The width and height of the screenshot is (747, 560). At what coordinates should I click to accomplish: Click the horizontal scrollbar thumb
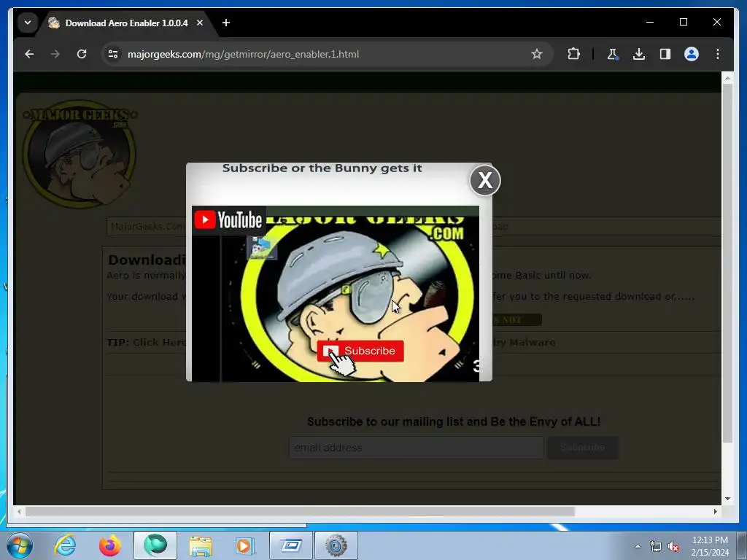pyautogui.click(x=300, y=511)
